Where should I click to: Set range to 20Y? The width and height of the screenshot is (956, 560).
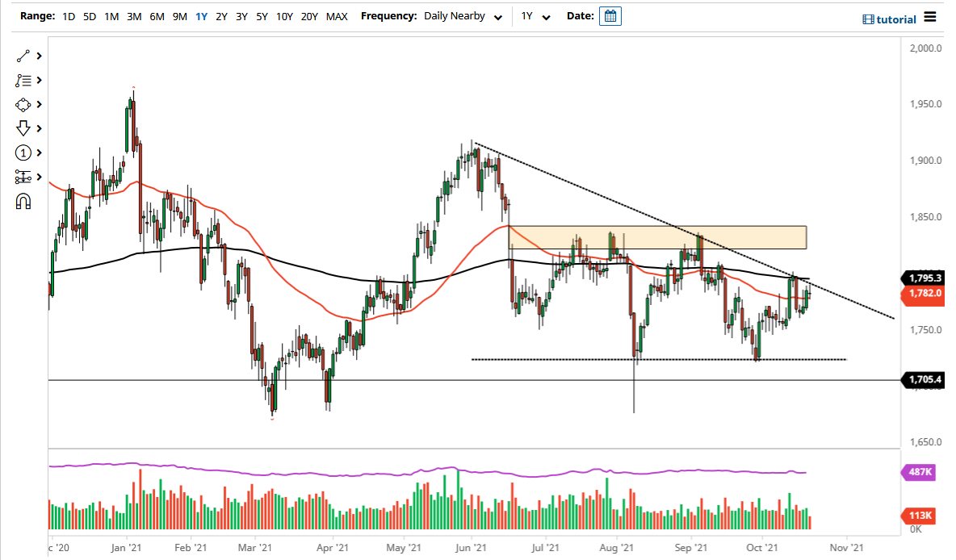(309, 16)
